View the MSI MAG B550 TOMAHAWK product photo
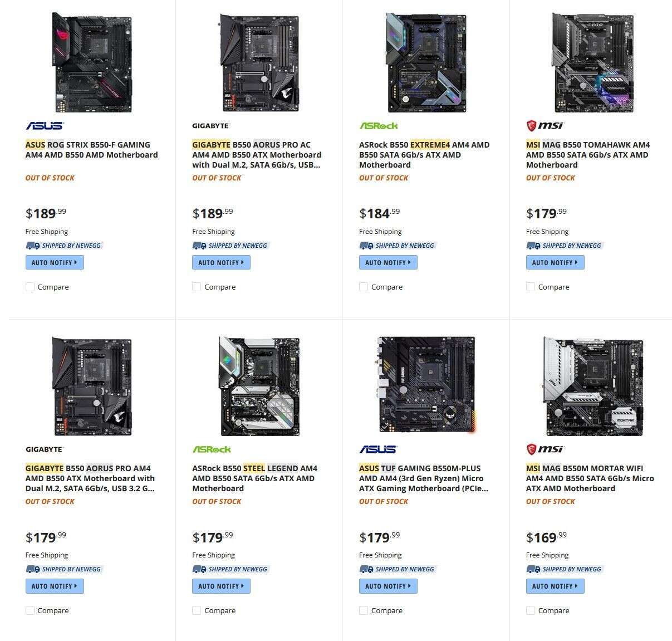The height and width of the screenshot is (641, 672). pos(593,62)
